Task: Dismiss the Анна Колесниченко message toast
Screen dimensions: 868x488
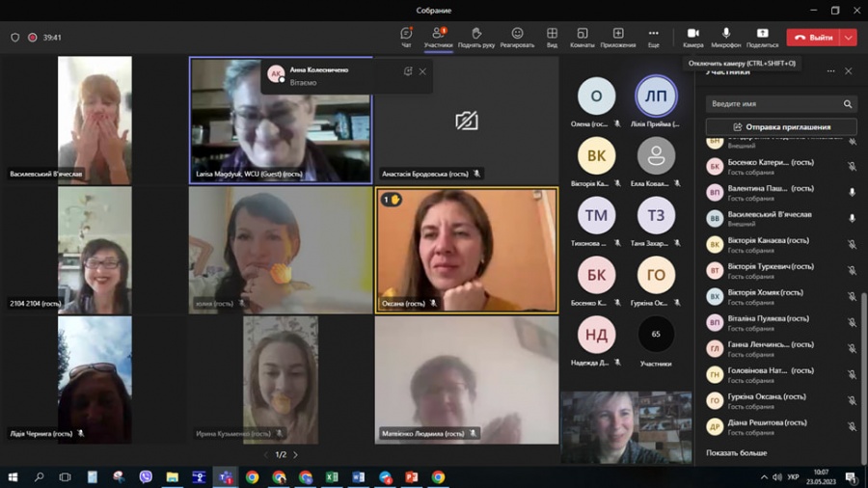Action: click(422, 71)
